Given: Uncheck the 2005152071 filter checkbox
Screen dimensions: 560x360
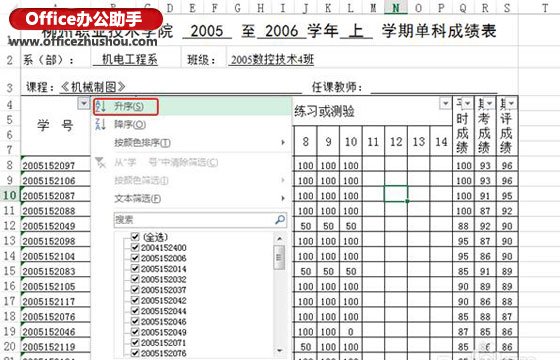Looking at the screenshot, I should (135, 342).
